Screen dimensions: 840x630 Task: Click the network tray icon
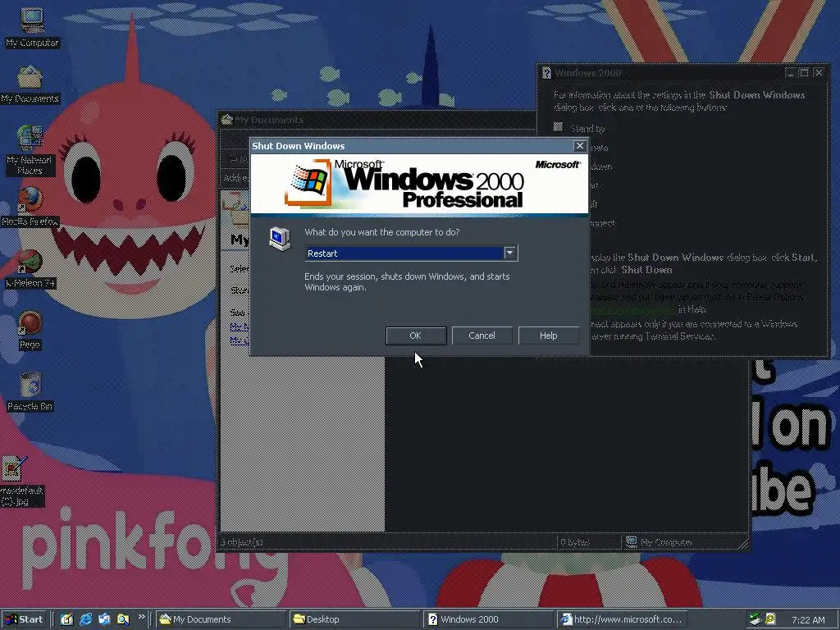coord(756,619)
